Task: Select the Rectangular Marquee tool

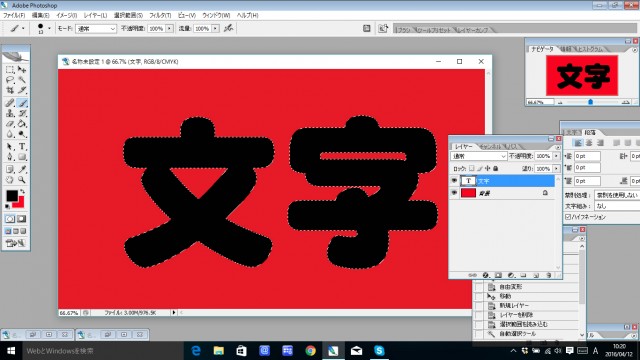Action: [10, 70]
